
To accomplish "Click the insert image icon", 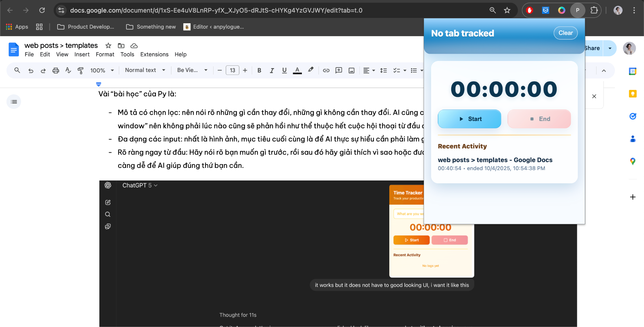I will [x=351, y=70].
